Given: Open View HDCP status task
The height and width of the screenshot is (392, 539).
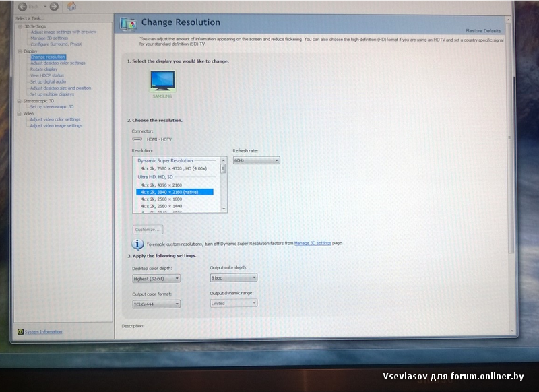Looking at the screenshot, I should click(x=46, y=75).
